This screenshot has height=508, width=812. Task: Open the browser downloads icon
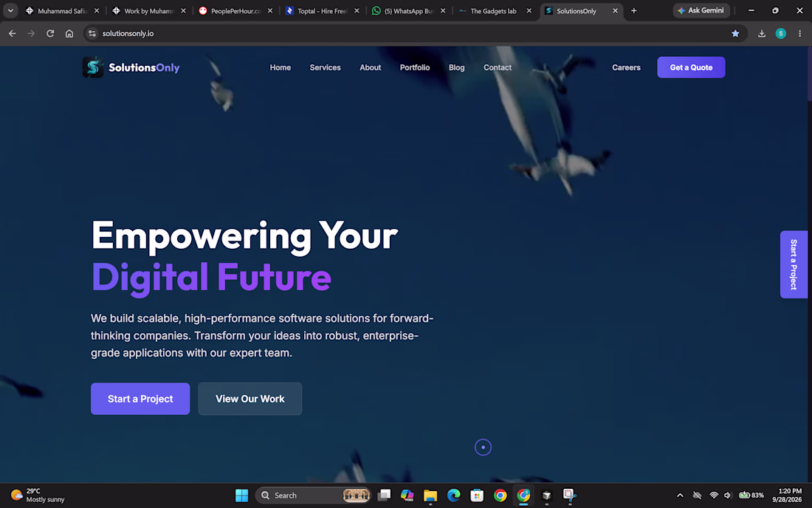[x=762, y=33]
